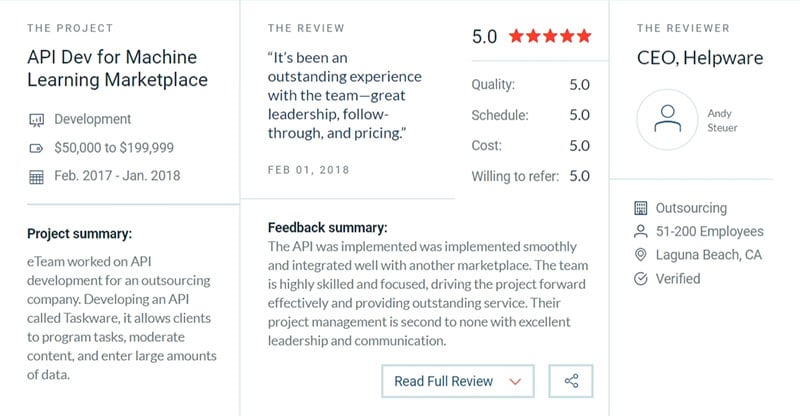Viewport: 800px width, 416px height.
Task: Click the calendar icon beside project dates
Action: coord(36,177)
